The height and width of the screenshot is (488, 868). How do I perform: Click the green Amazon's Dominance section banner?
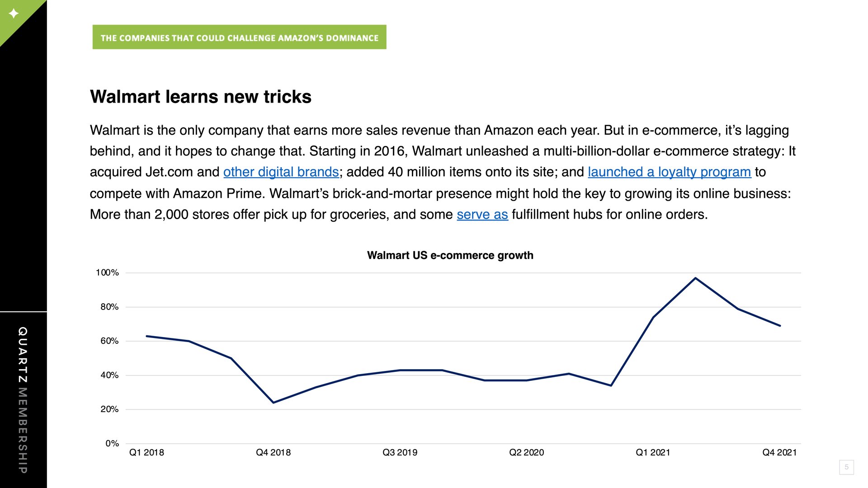pos(239,37)
